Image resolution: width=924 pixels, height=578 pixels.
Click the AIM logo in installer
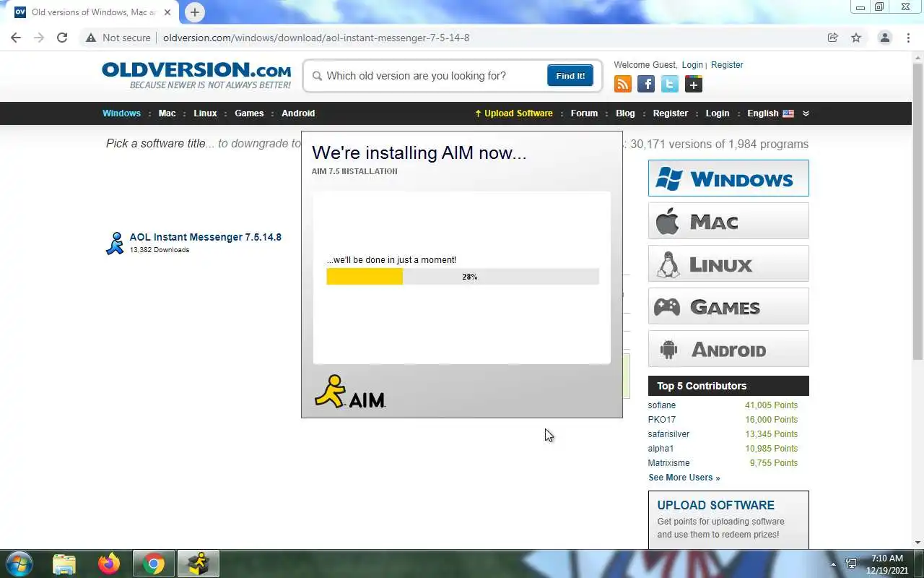[350, 392]
